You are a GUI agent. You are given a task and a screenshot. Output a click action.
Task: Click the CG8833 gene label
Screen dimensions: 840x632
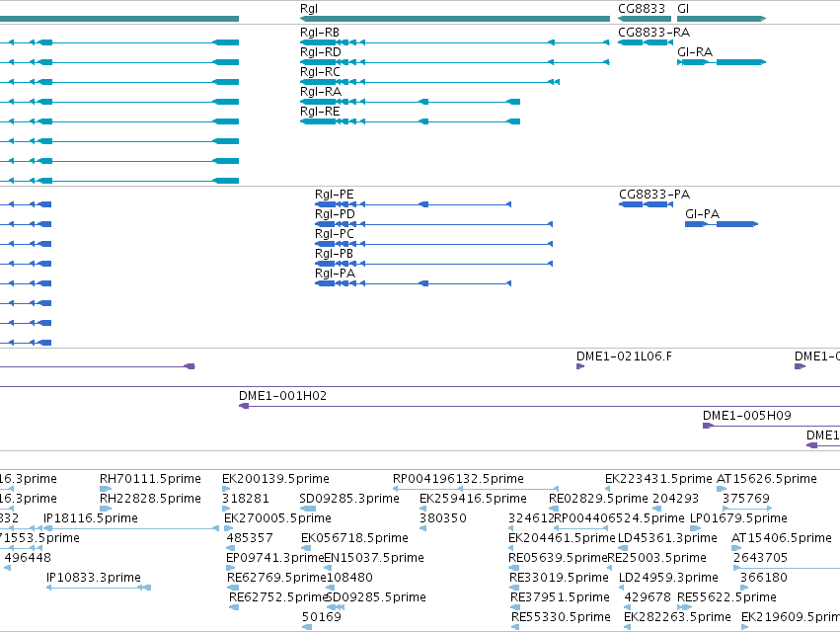(x=642, y=9)
